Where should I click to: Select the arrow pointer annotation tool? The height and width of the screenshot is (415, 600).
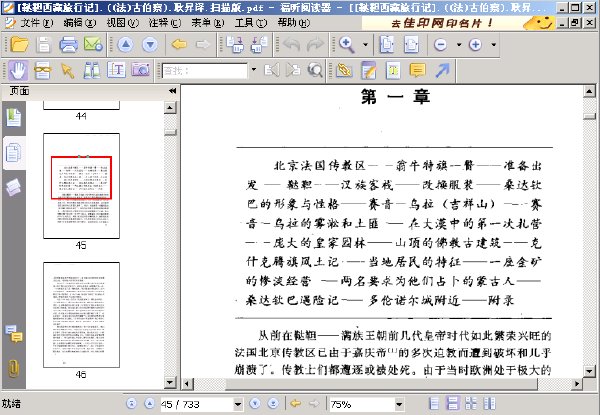(68, 71)
